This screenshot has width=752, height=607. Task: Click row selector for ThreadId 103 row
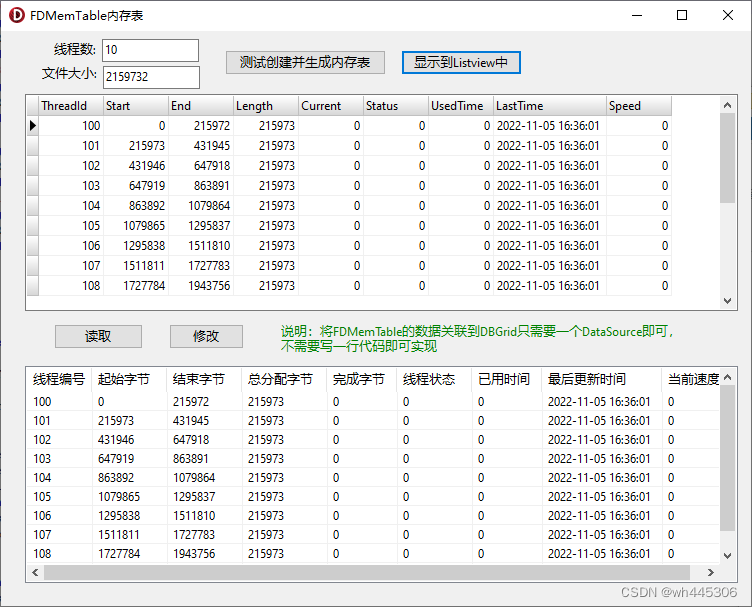click(x=33, y=186)
